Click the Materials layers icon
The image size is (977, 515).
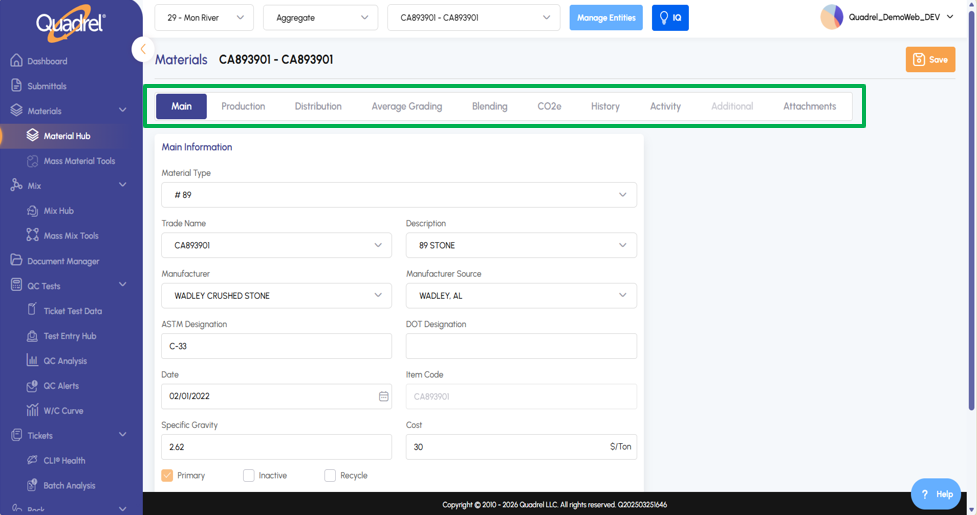pyautogui.click(x=17, y=110)
